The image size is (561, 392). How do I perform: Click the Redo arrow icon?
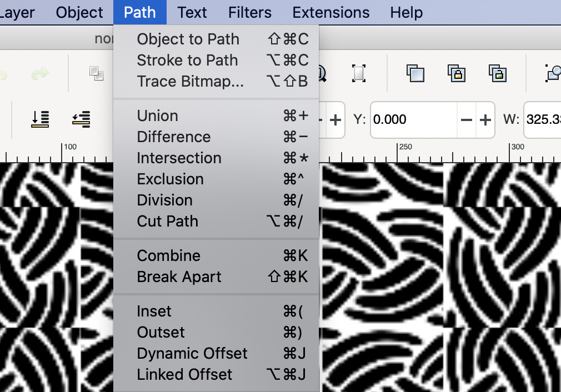[x=40, y=72]
